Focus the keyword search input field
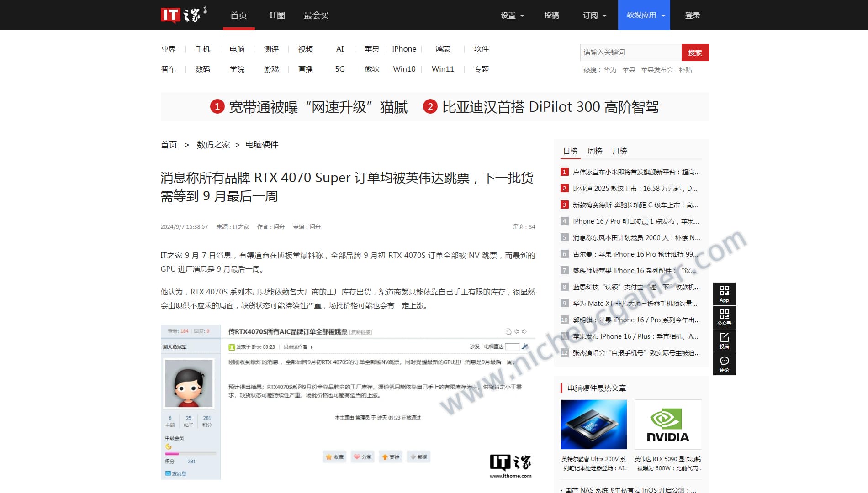The width and height of the screenshot is (868, 493). click(631, 52)
